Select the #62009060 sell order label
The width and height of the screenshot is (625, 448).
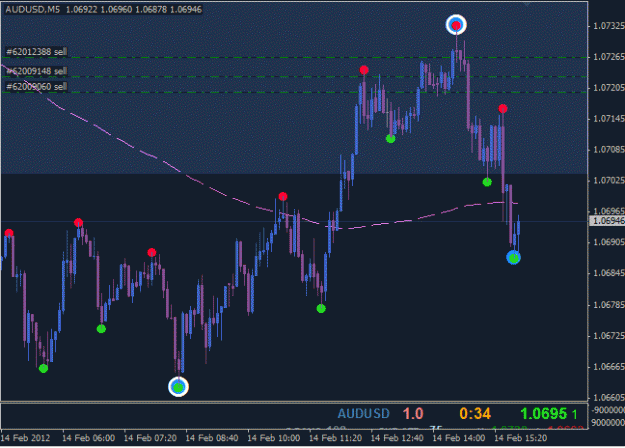point(36,87)
